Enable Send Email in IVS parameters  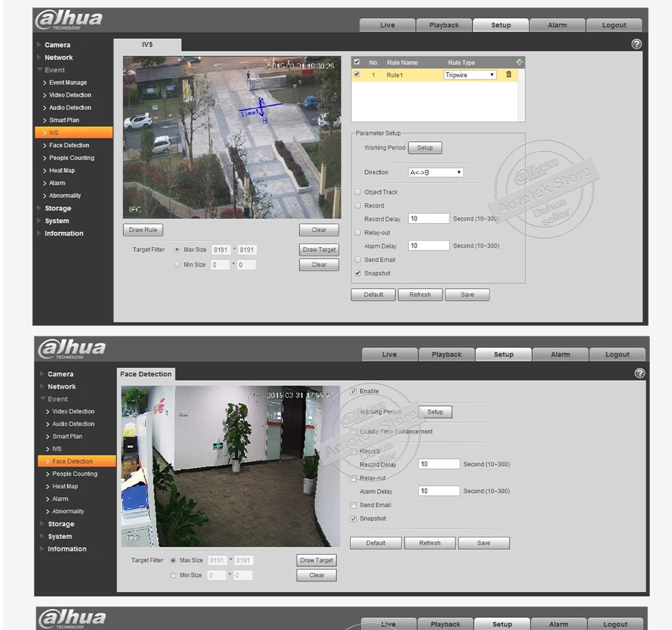(358, 259)
